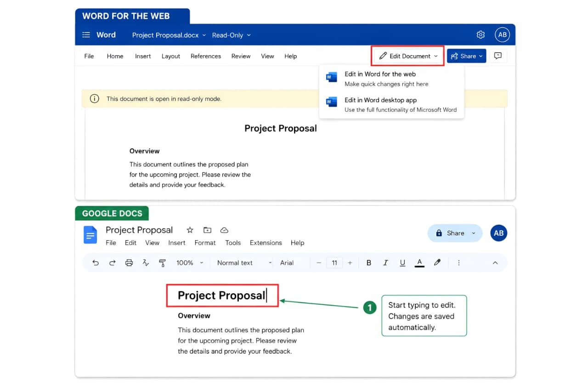The width and height of the screenshot is (588, 392).
Task: Click "This document is open in read-only mode." text
Action: pos(164,99)
